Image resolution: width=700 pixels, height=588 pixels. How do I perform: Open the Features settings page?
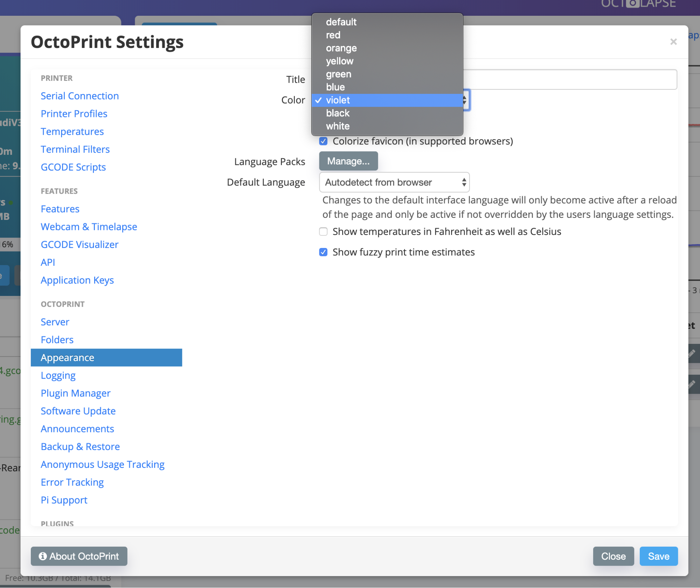[60, 209]
